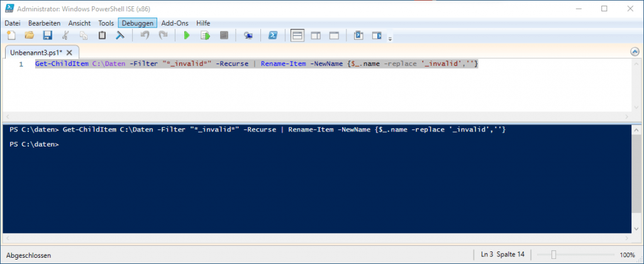
Task: Open the Datei menu
Action: point(13,23)
